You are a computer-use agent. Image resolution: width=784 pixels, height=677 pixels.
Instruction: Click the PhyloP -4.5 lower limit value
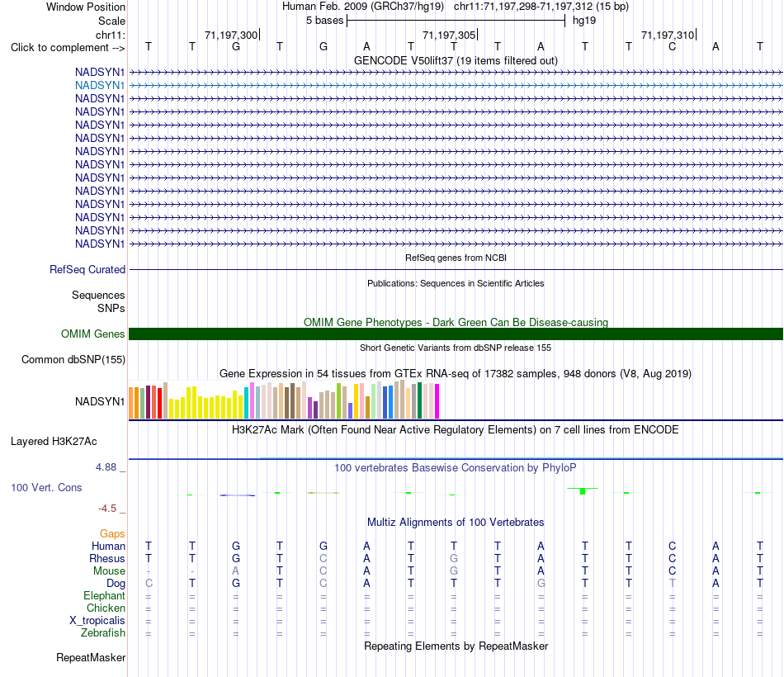coord(107,509)
